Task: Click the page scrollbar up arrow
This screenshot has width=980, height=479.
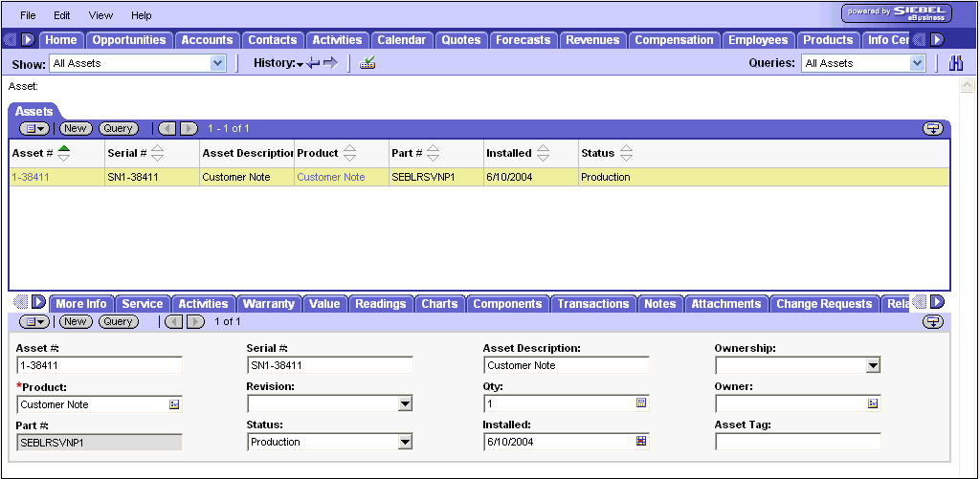Action: pos(967,85)
